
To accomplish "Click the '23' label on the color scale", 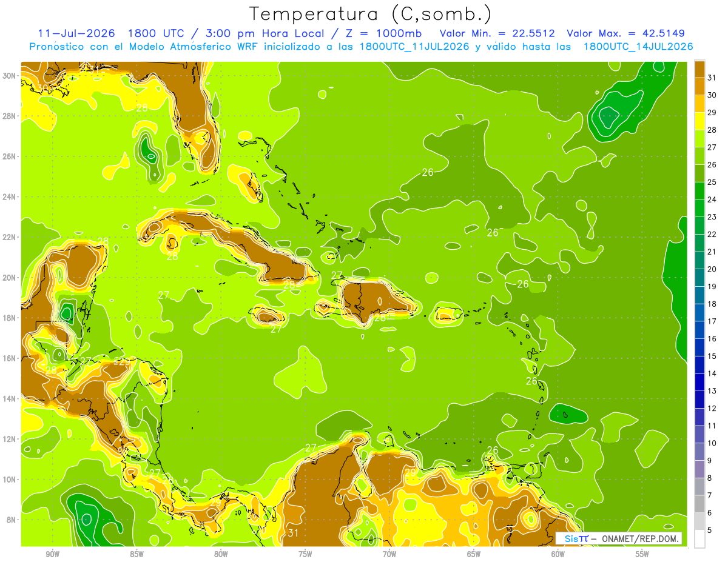I will 712,217.
